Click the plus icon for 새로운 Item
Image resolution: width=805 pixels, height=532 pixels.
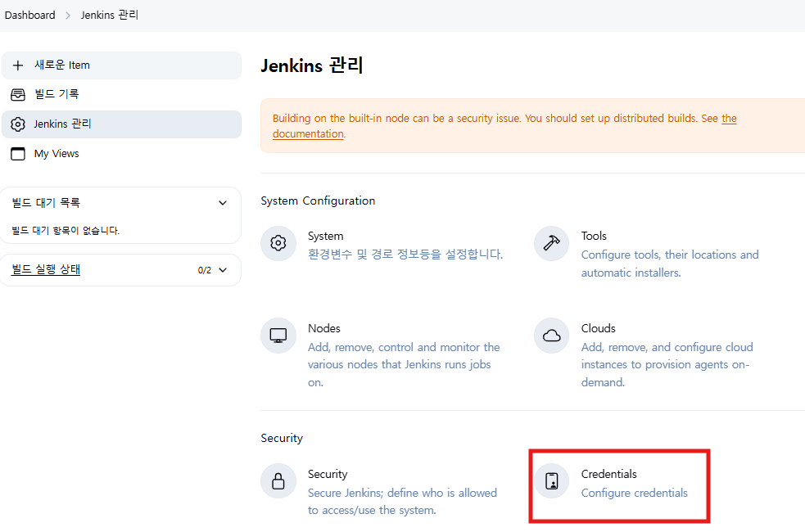pyautogui.click(x=18, y=65)
